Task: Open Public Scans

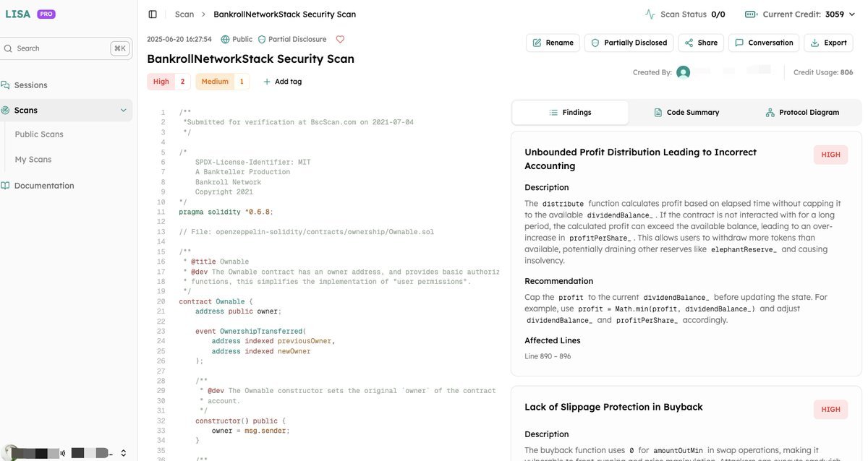Action: pyautogui.click(x=39, y=134)
